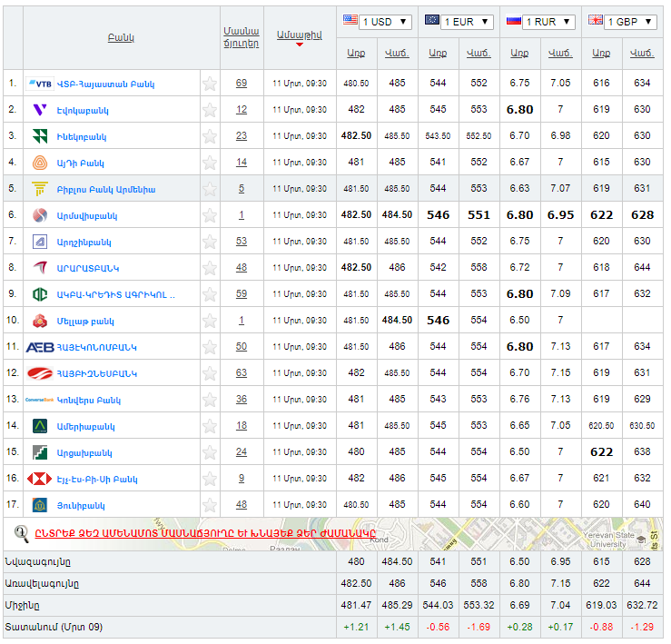Click the Unibank logo icon

pyautogui.click(x=40, y=505)
